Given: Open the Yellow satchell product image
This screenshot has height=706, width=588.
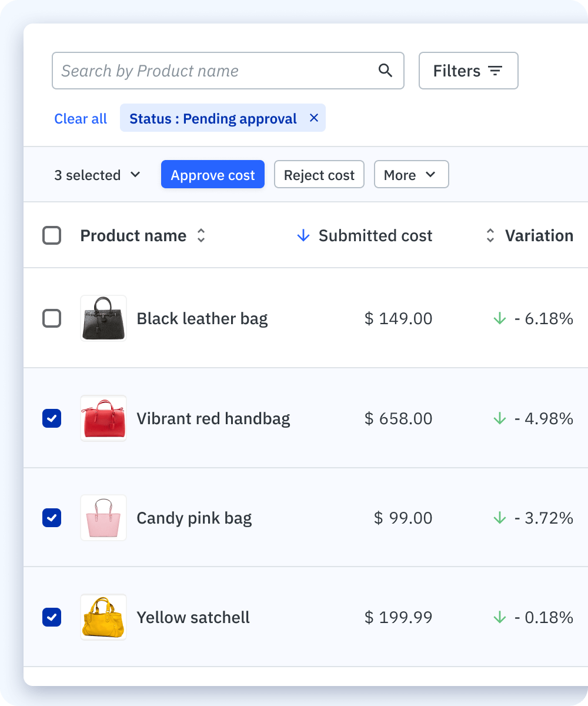Looking at the screenshot, I should [x=103, y=617].
